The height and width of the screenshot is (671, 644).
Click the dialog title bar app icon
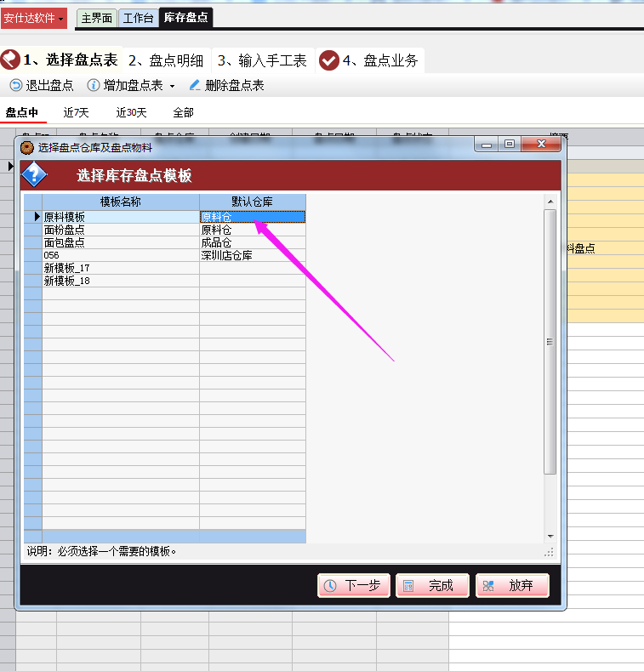coord(27,148)
